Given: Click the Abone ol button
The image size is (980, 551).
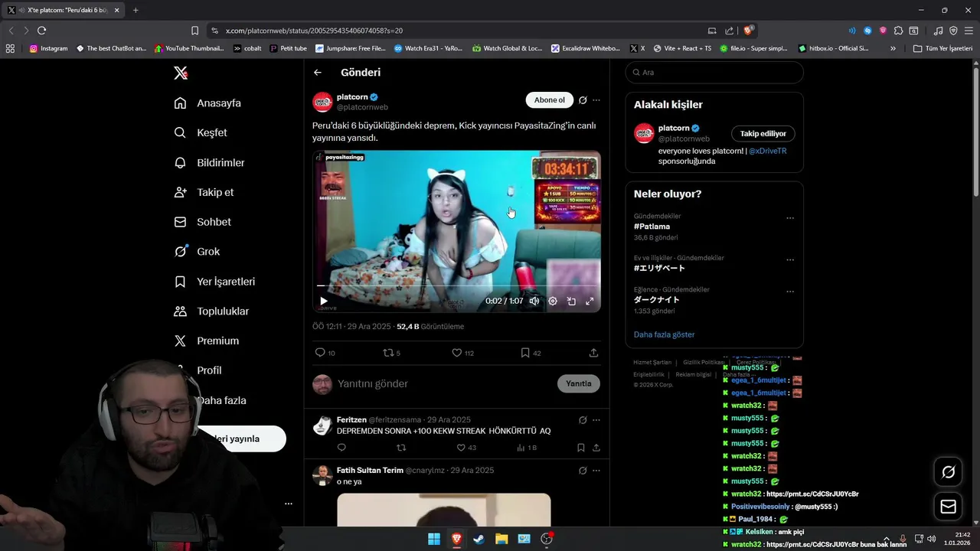Looking at the screenshot, I should [x=550, y=100].
